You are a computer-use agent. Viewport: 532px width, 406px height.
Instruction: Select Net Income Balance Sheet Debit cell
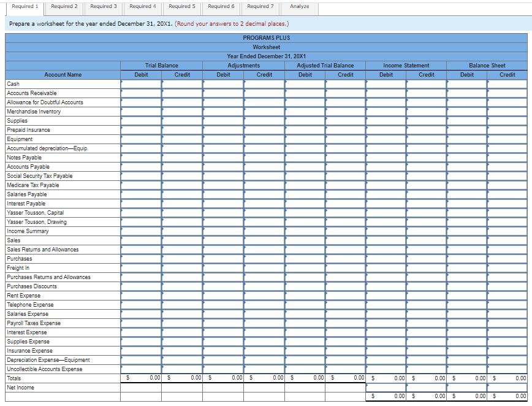[467, 388]
